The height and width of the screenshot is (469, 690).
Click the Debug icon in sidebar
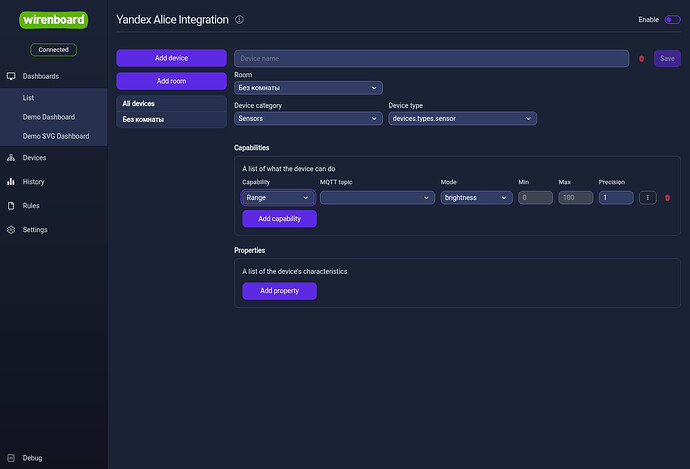pos(11,458)
